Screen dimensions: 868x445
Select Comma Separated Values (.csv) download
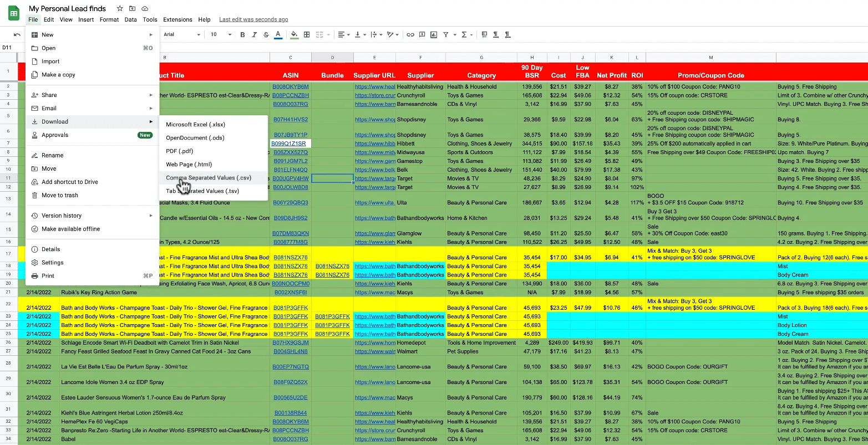click(x=209, y=178)
